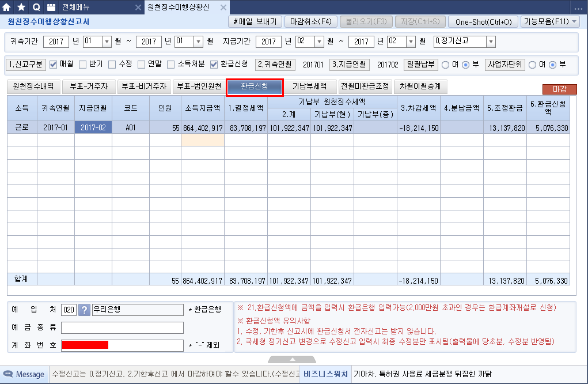Click the #메일 보내기 button

coord(255,22)
